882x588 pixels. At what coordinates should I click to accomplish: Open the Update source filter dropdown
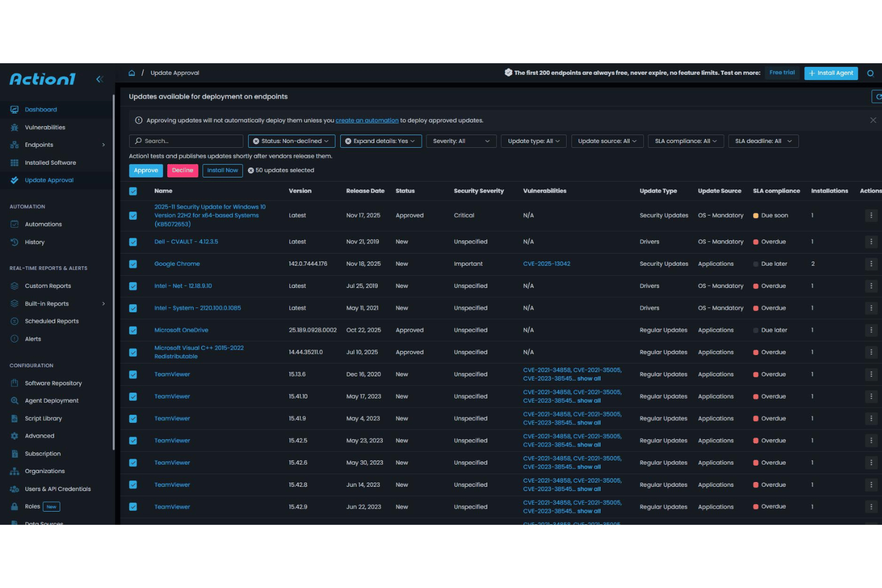tap(607, 141)
